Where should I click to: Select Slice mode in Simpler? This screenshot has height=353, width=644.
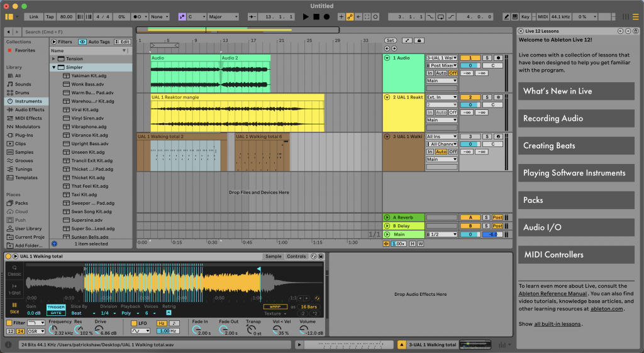[14, 308]
